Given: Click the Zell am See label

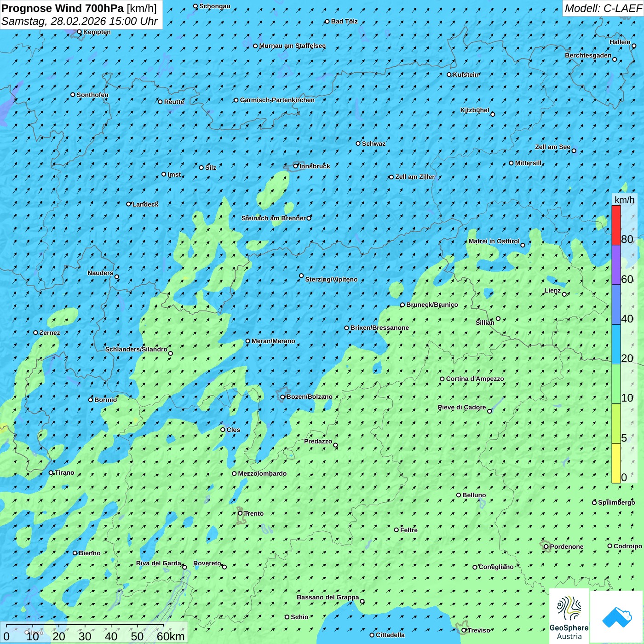Looking at the screenshot, I should tap(552, 147).
